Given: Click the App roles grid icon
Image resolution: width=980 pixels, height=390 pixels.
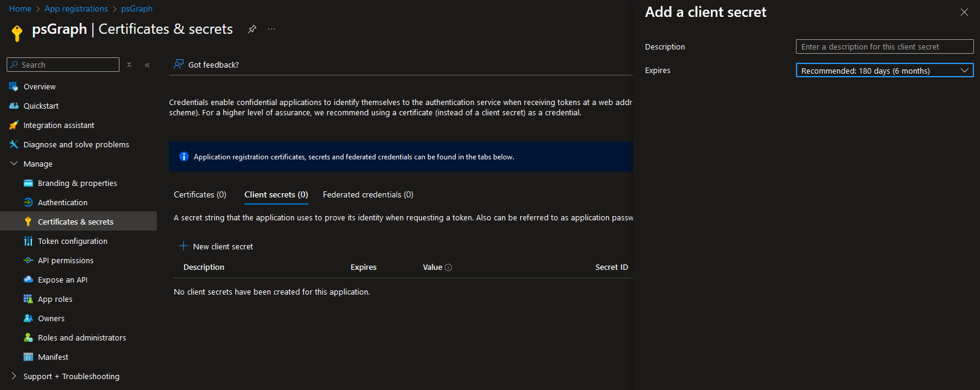Looking at the screenshot, I should pos(28,299).
